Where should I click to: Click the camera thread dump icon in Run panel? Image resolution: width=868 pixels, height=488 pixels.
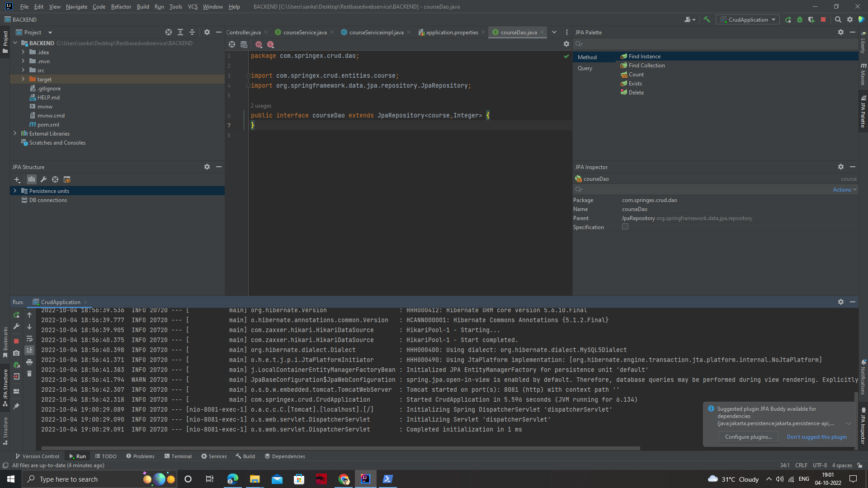pos(16,353)
